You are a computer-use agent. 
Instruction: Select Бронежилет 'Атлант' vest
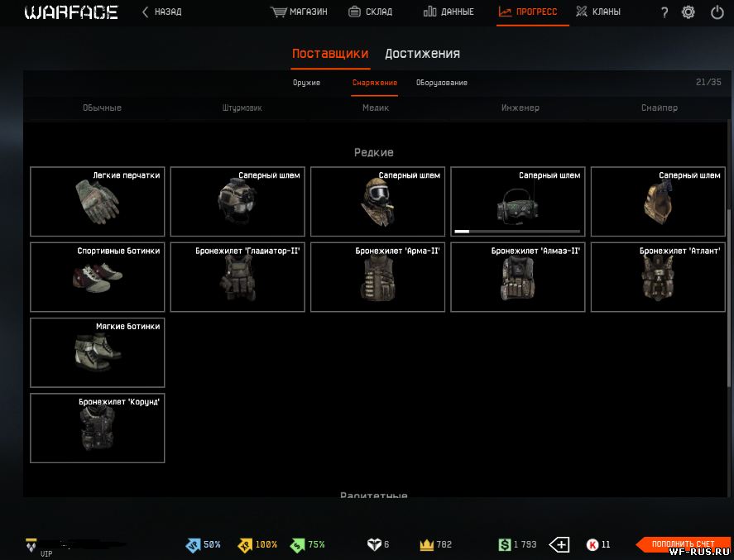pyautogui.click(x=658, y=277)
